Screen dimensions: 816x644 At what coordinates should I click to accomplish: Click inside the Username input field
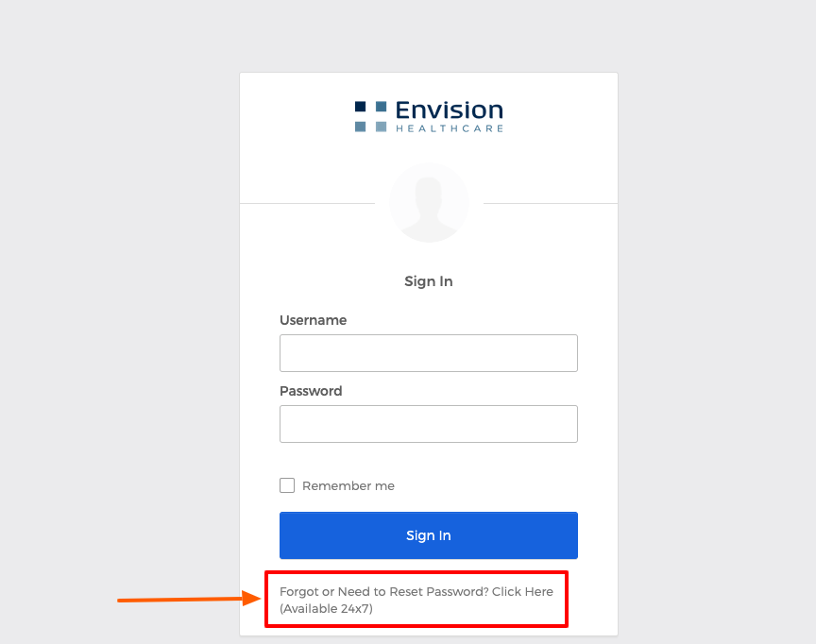coord(428,352)
